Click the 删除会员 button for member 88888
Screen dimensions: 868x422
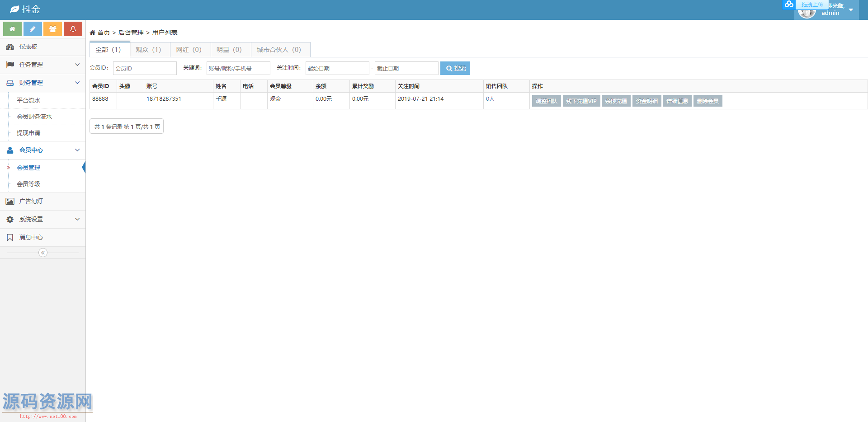tap(708, 101)
